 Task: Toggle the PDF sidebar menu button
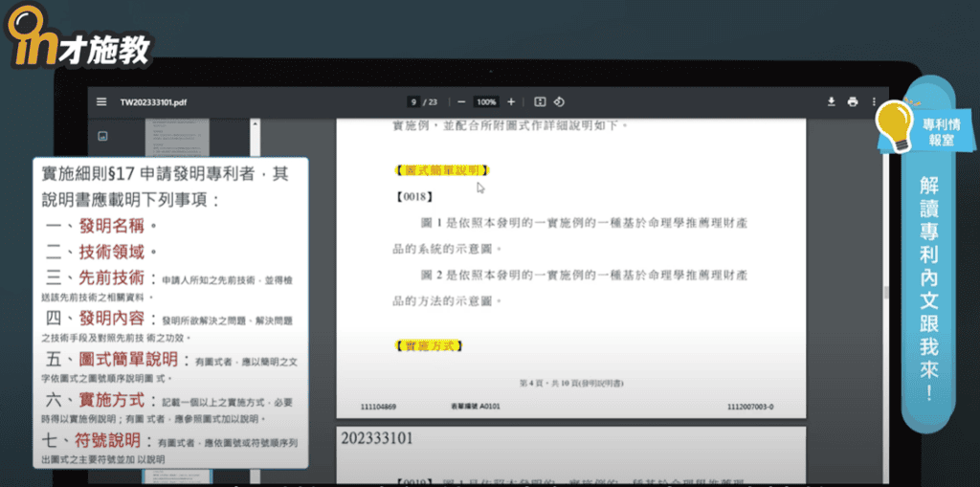pyautogui.click(x=101, y=101)
